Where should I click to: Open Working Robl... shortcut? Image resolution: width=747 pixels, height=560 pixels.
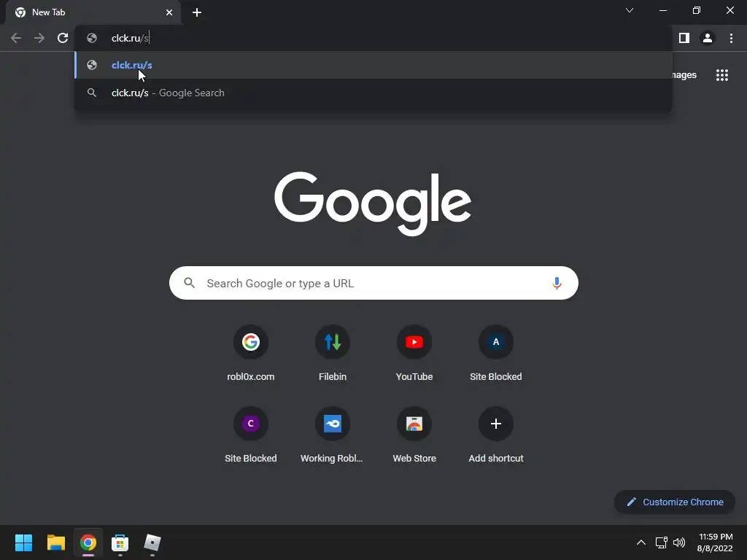333,435
